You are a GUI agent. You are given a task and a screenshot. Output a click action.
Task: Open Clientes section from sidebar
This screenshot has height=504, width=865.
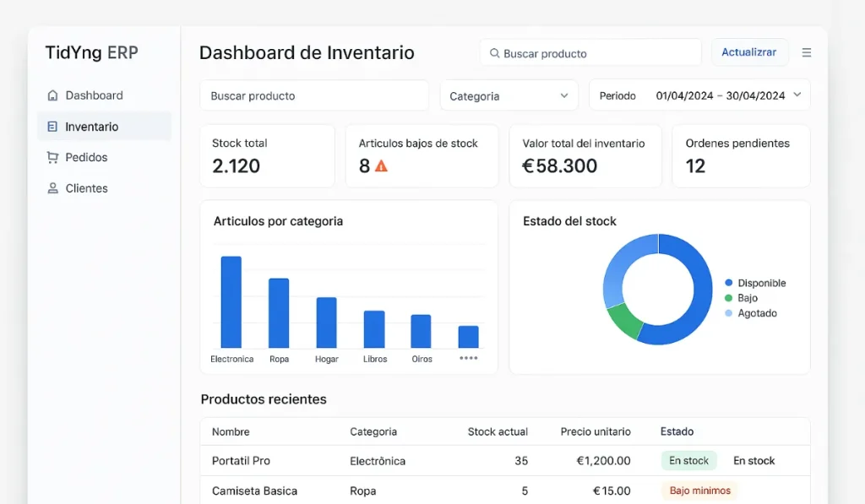click(x=86, y=188)
